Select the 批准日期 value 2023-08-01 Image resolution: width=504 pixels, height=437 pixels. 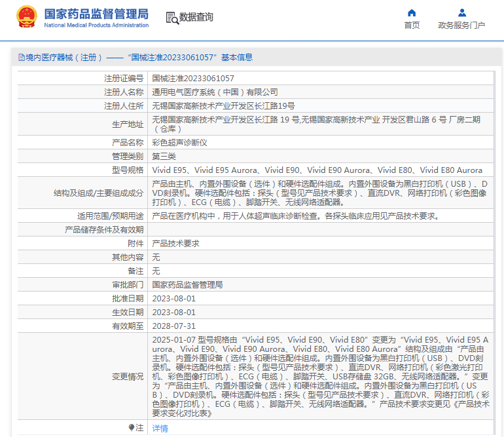(x=174, y=299)
